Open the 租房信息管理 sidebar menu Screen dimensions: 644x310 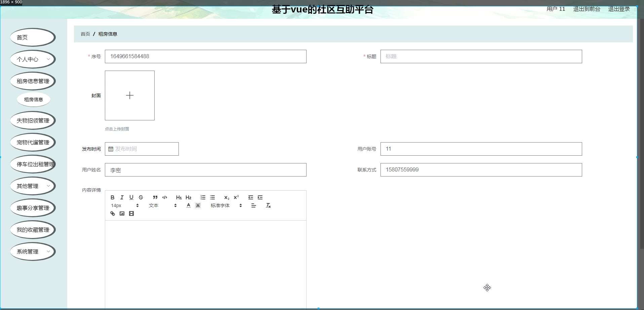pyautogui.click(x=33, y=81)
